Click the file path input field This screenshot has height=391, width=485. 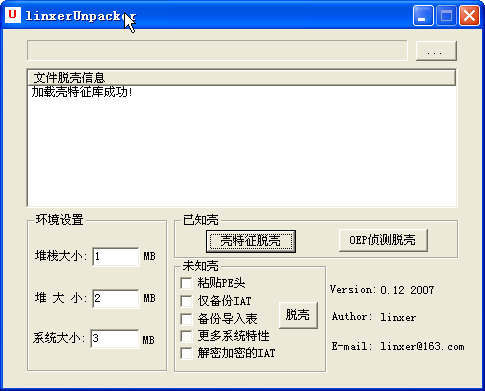(217, 51)
